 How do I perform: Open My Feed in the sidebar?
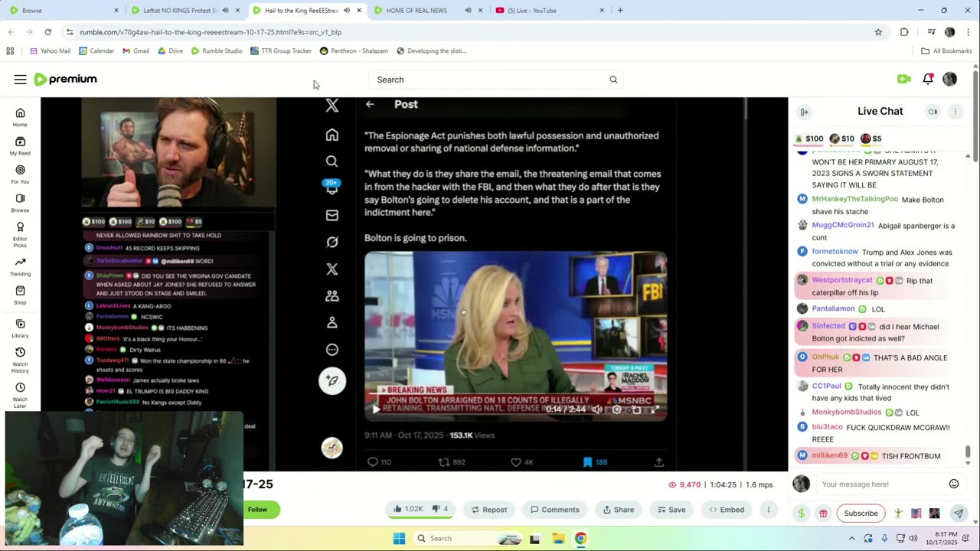click(20, 145)
